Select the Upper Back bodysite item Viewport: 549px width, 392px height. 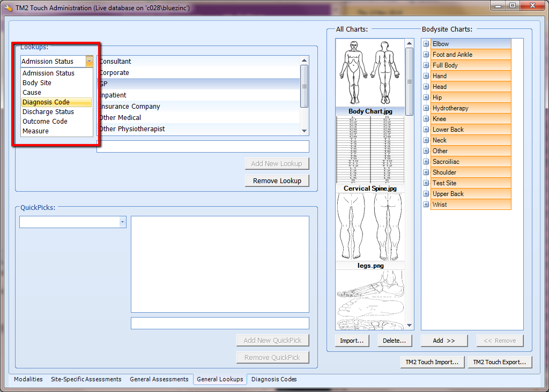click(471, 194)
